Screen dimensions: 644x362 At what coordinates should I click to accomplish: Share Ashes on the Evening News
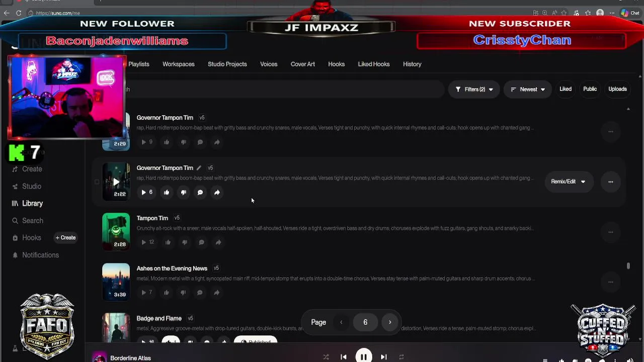[x=216, y=293]
